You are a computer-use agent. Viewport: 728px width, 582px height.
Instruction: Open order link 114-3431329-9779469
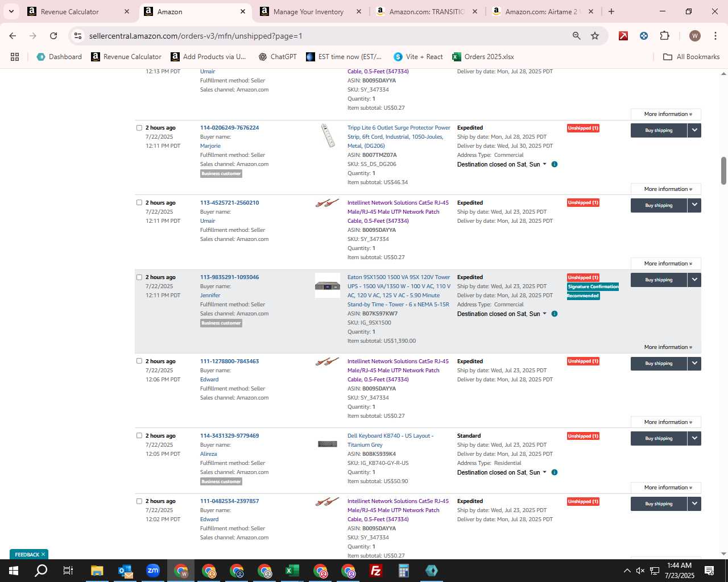[x=229, y=436]
